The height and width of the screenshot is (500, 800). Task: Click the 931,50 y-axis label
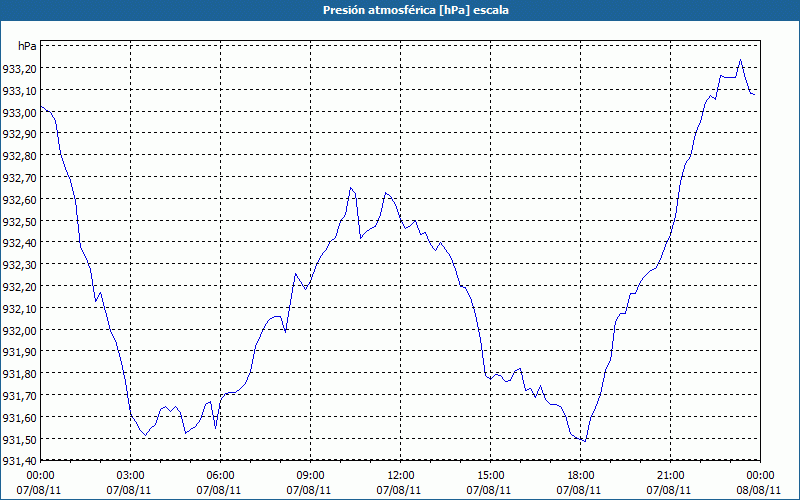click(x=19, y=440)
